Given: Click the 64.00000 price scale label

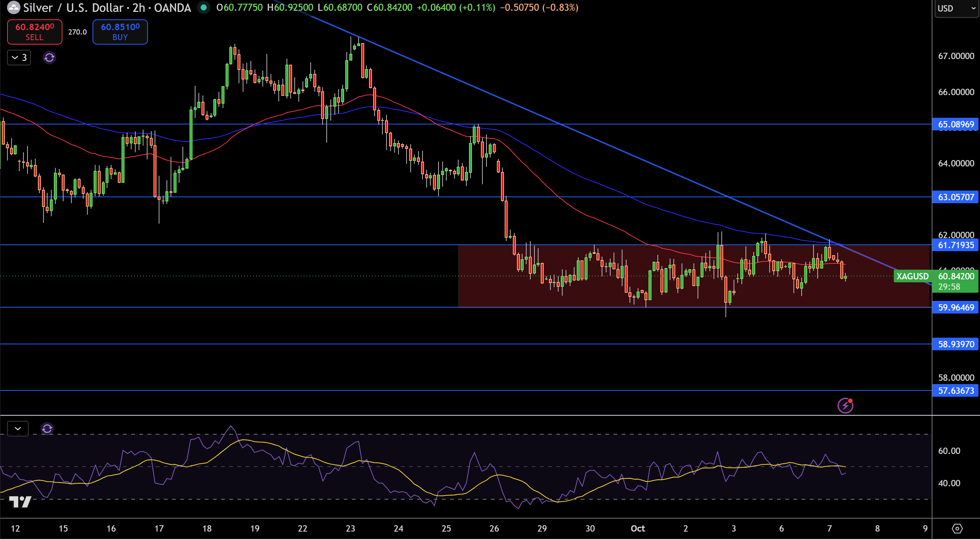Looking at the screenshot, I should [x=956, y=163].
